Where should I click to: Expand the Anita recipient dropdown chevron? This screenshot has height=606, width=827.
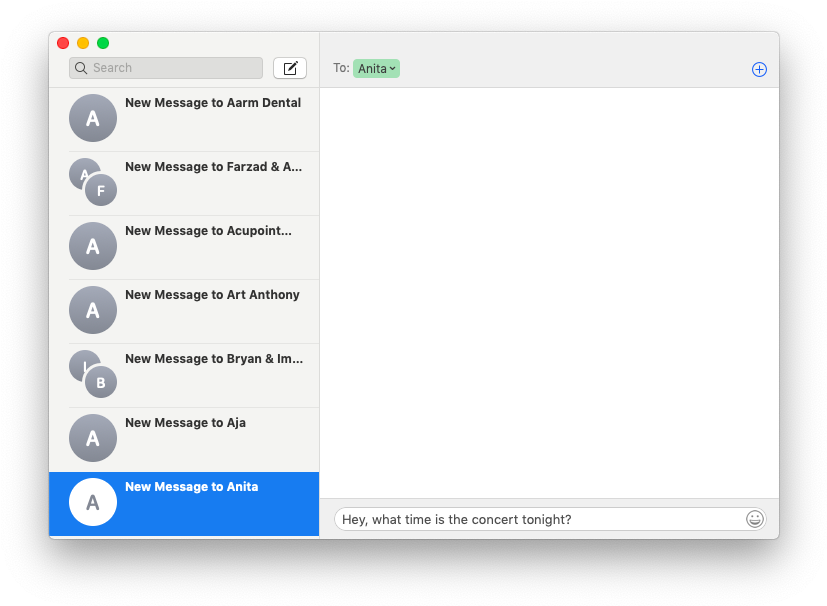(392, 68)
